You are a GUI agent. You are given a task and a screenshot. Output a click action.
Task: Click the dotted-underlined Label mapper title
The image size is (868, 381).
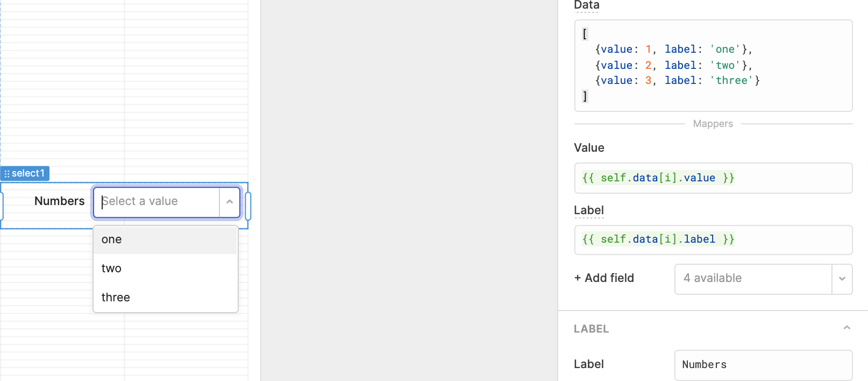point(589,210)
